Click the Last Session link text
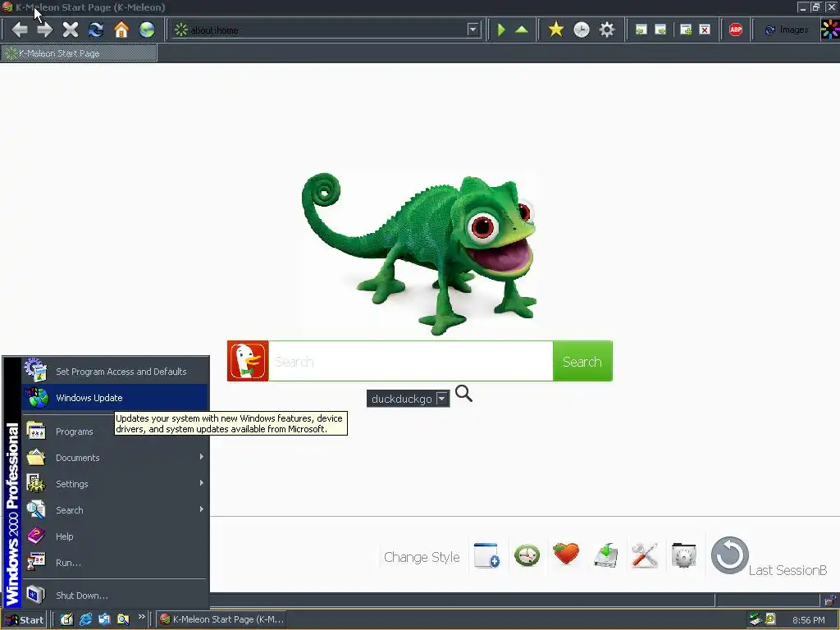Viewport: 840px width, 630px height. [x=787, y=570]
